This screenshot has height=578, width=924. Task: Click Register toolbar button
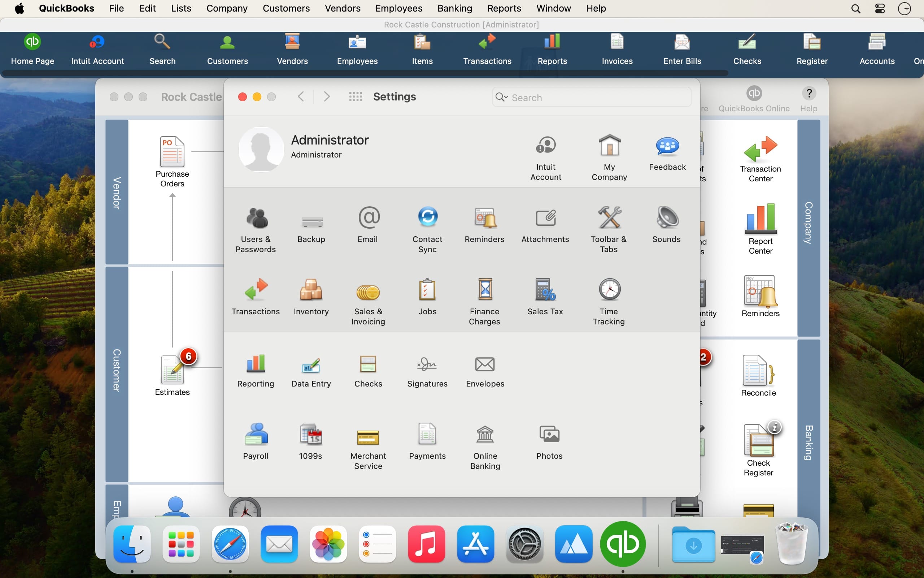click(x=812, y=50)
